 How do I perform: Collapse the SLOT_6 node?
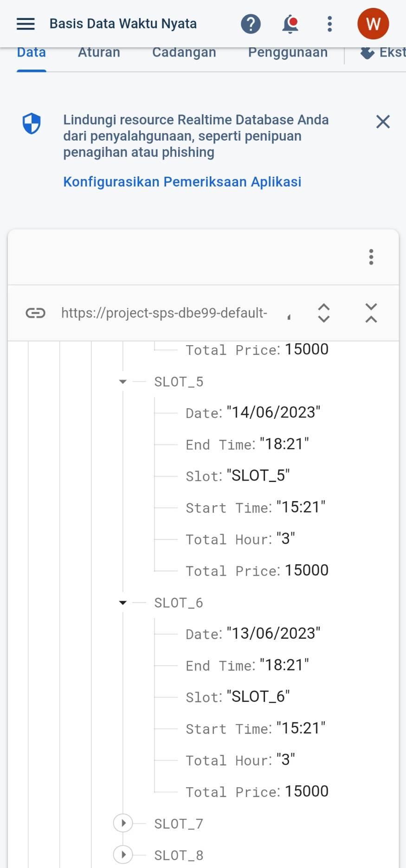coord(123,603)
